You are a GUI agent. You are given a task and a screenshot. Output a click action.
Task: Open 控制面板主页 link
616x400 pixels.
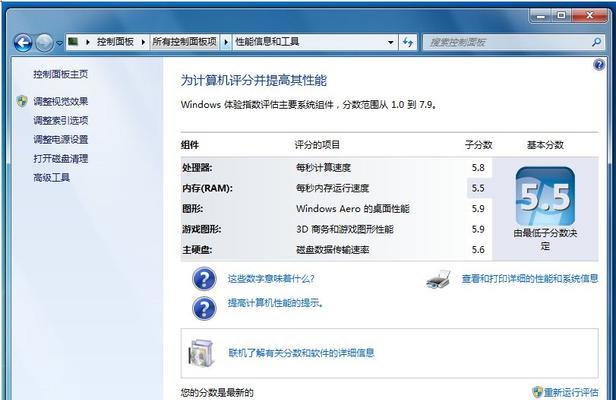pyautogui.click(x=60, y=74)
